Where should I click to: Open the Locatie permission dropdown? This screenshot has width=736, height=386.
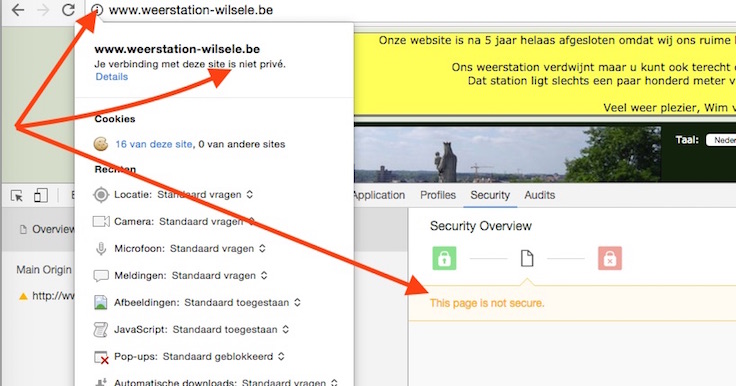[205, 194]
